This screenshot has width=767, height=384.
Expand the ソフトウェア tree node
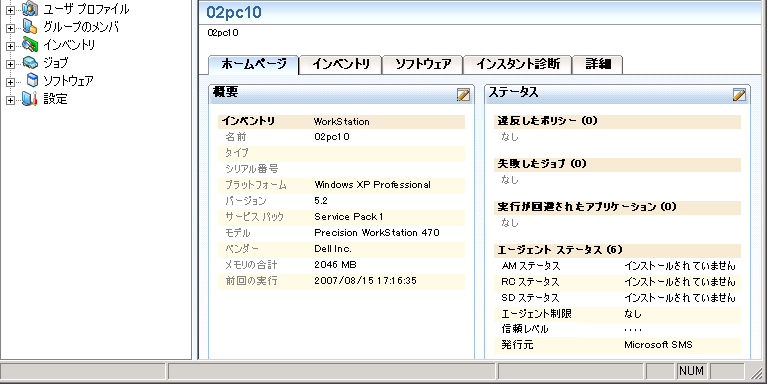[x=10, y=82]
